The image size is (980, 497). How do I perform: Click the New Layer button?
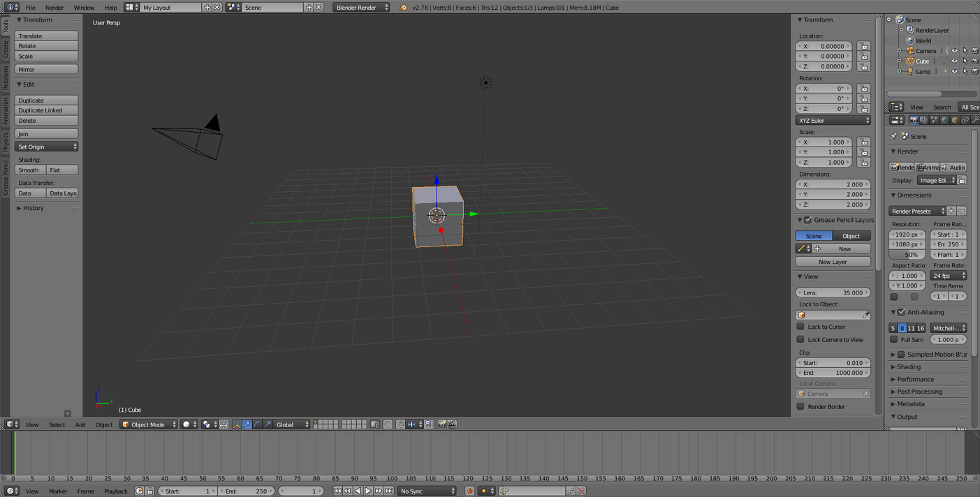833,262
